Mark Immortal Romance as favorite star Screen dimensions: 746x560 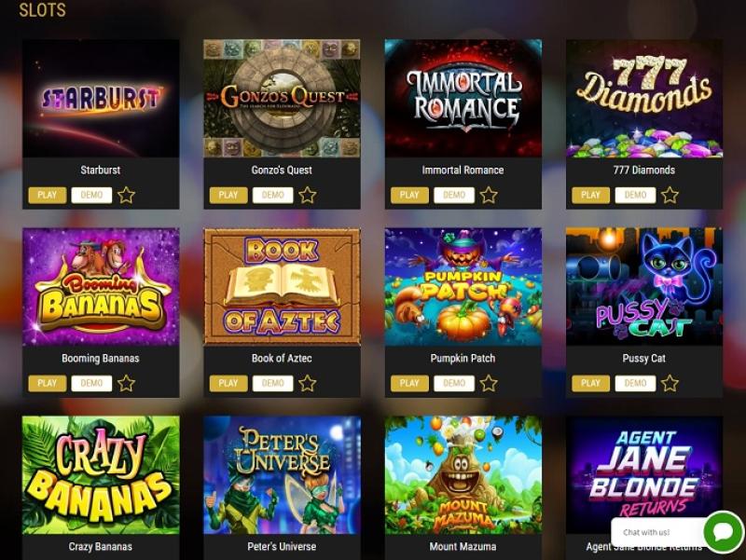[489, 195]
